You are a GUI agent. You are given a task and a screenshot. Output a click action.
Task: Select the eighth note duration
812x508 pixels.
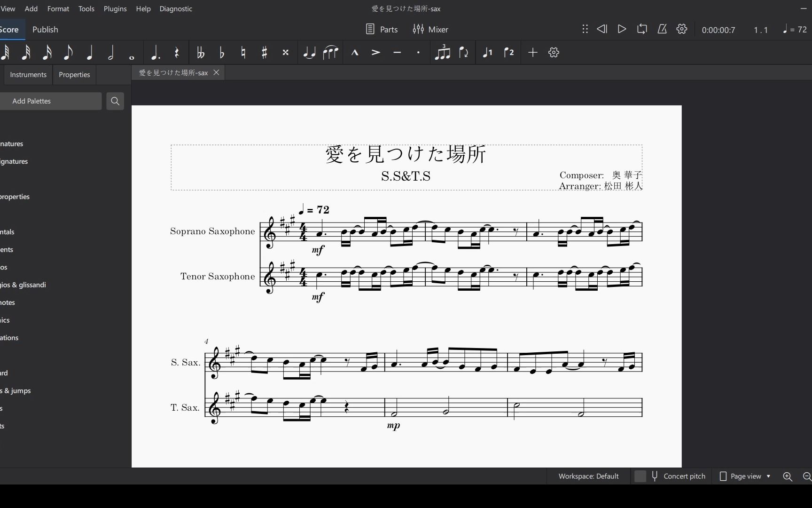pos(68,53)
